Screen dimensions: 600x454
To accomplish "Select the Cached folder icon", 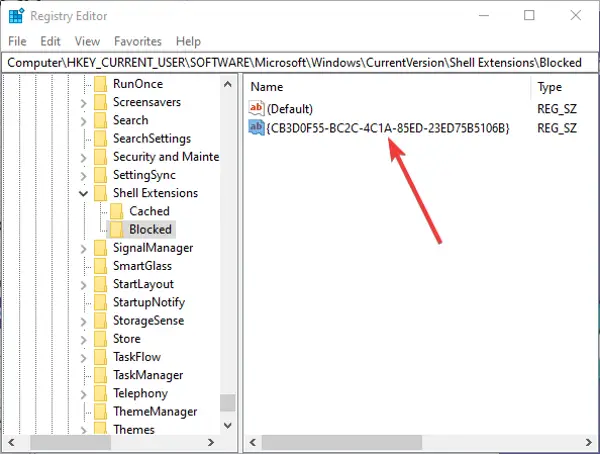I will point(117,211).
